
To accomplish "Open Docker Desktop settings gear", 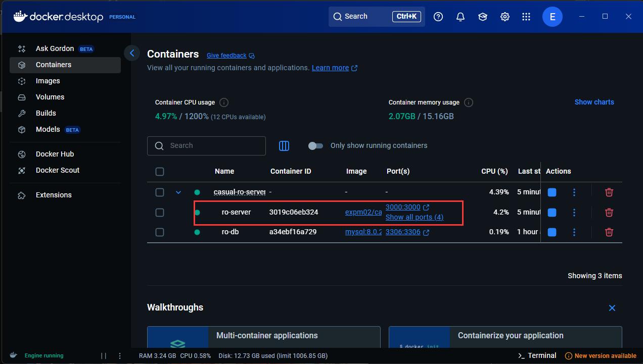I will click(505, 17).
